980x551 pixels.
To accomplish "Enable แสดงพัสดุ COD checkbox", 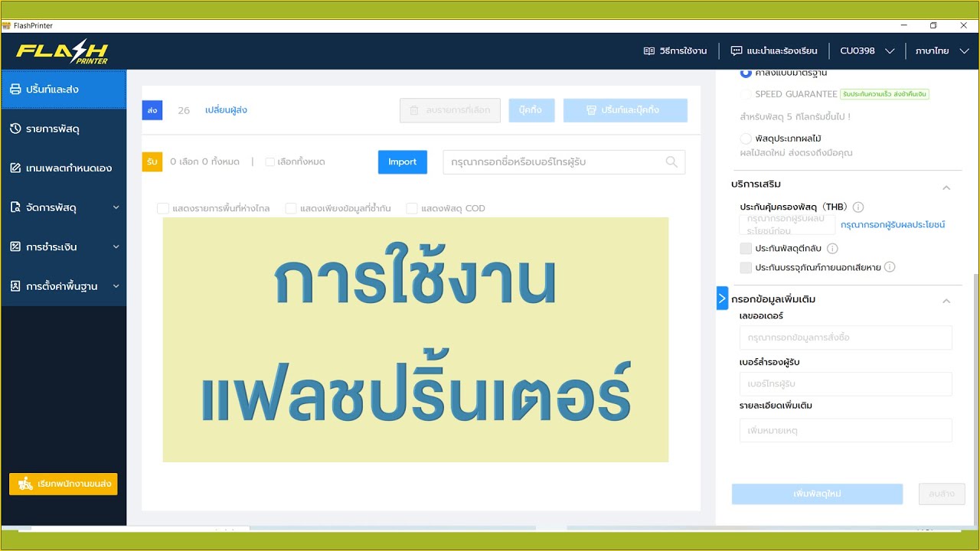I will pos(412,208).
